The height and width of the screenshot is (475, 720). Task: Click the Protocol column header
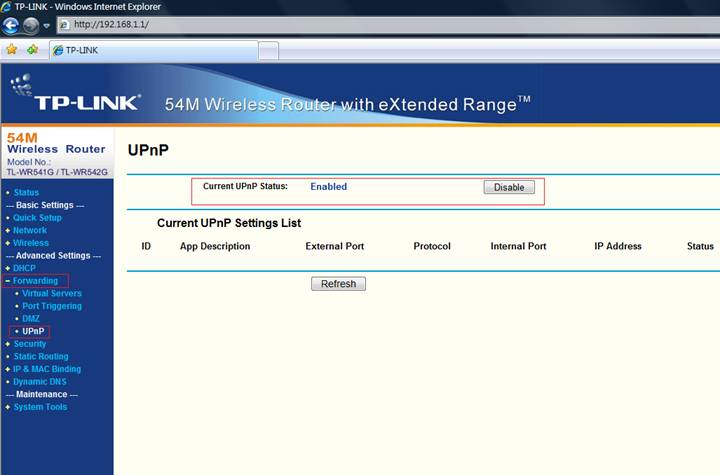point(432,246)
